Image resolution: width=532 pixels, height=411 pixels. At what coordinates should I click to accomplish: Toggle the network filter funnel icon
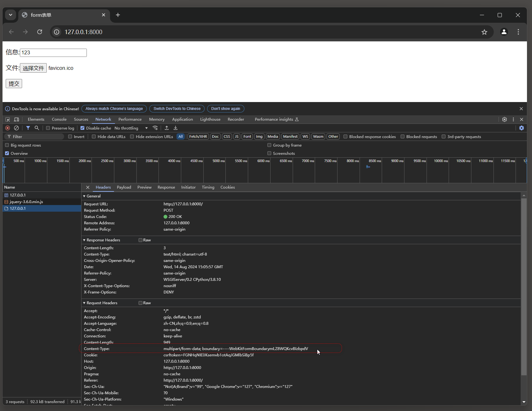point(28,128)
